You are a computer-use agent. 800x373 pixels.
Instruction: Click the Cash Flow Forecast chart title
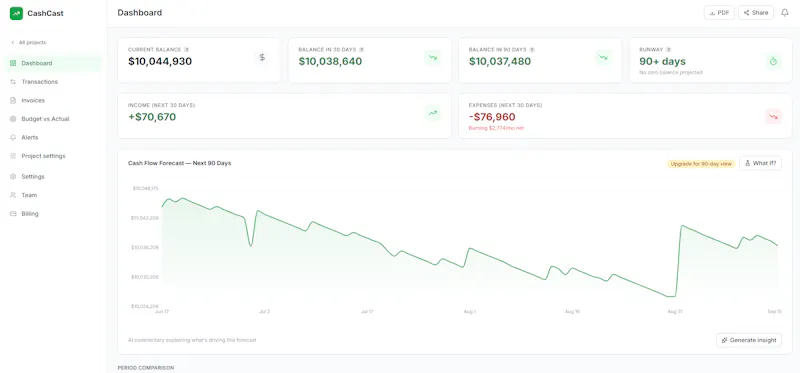point(179,163)
